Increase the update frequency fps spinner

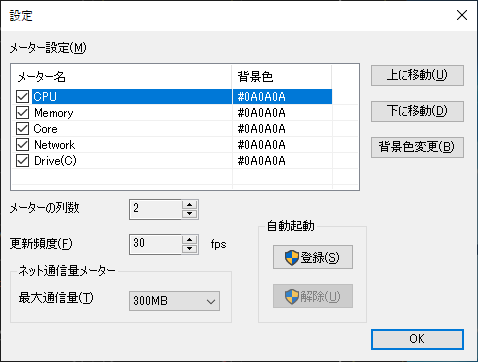190,239
